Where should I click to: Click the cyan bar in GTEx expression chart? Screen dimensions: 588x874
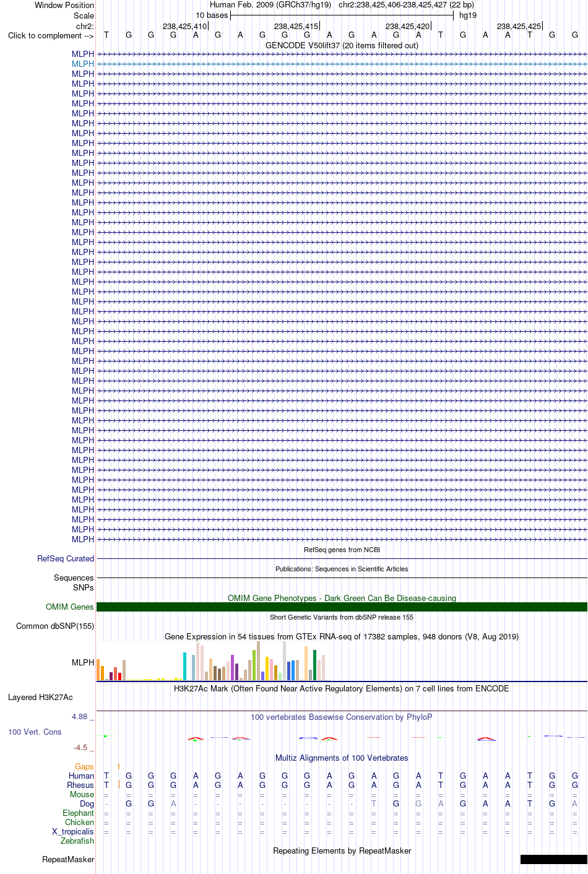pyautogui.click(x=184, y=666)
